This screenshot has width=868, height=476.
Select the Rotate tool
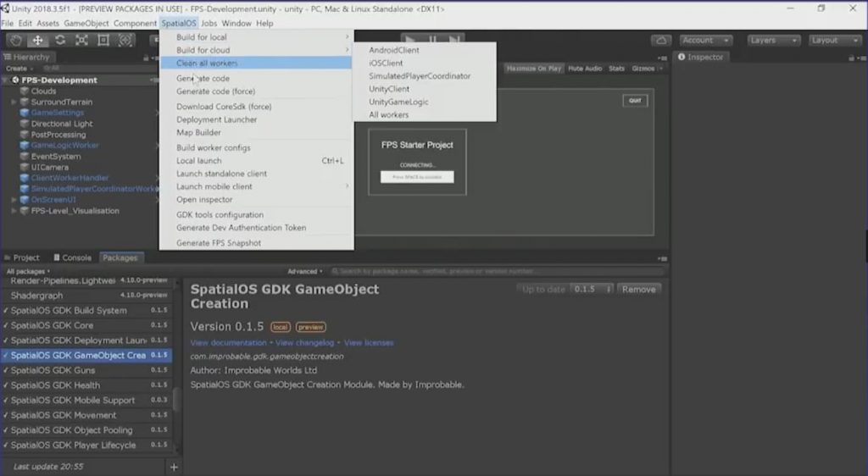(x=59, y=40)
